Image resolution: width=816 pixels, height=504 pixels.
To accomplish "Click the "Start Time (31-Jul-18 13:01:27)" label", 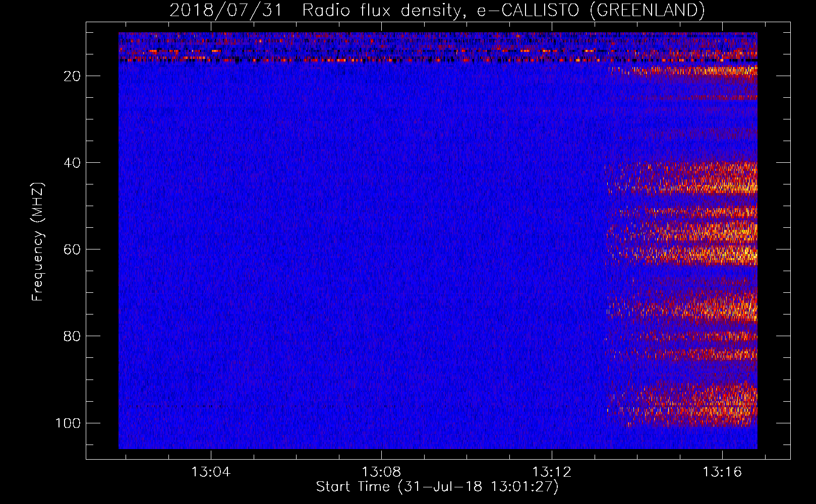I will tap(437, 487).
